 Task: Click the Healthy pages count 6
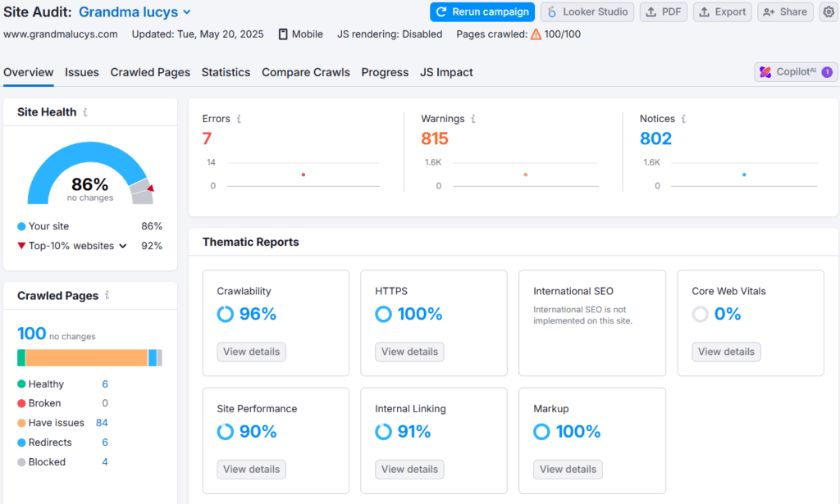tap(105, 384)
